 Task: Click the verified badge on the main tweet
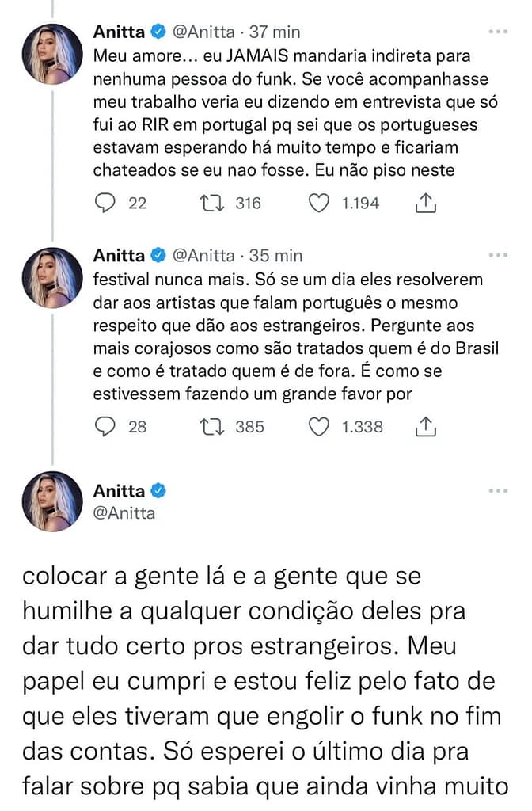click(x=158, y=491)
